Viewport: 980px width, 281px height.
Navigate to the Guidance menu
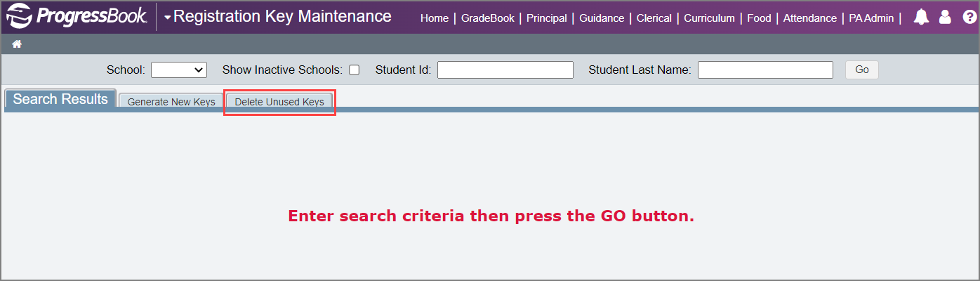tap(602, 18)
